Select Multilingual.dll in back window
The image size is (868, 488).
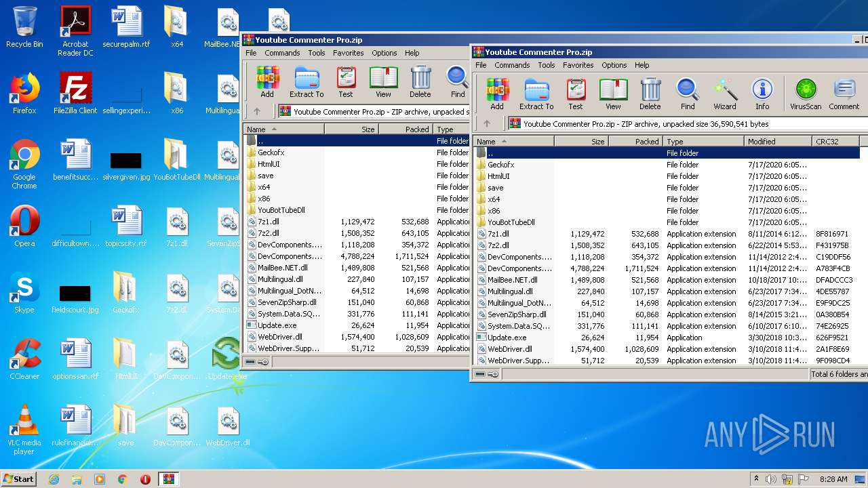(280, 279)
